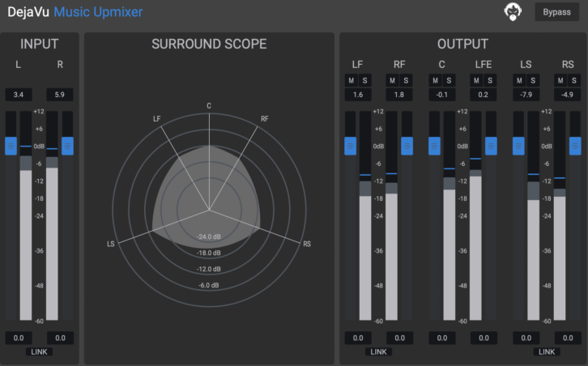
Task: Mute the C output channel
Action: click(436, 80)
